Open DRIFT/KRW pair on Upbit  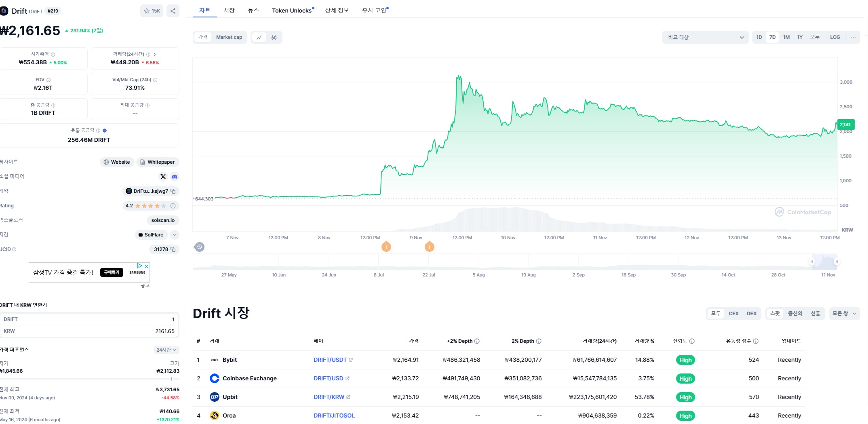[x=332, y=397]
